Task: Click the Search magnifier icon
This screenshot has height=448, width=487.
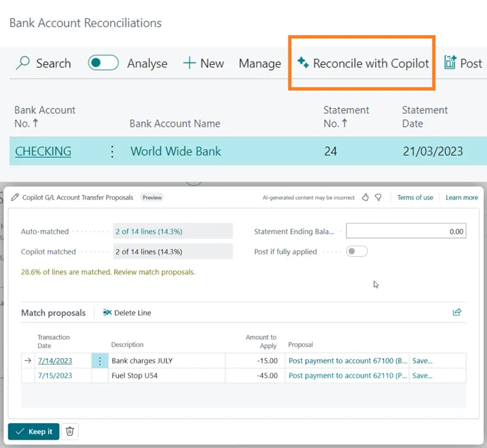Action: tap(23, 63)
